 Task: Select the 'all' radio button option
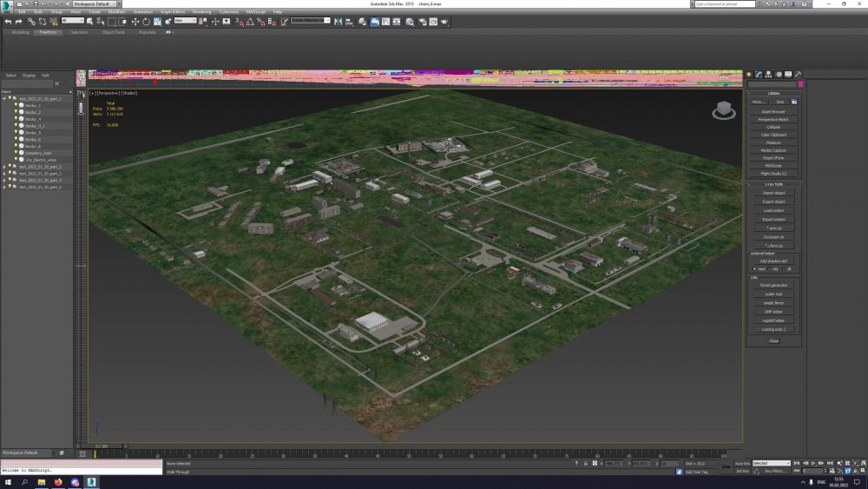click(784, 268)
